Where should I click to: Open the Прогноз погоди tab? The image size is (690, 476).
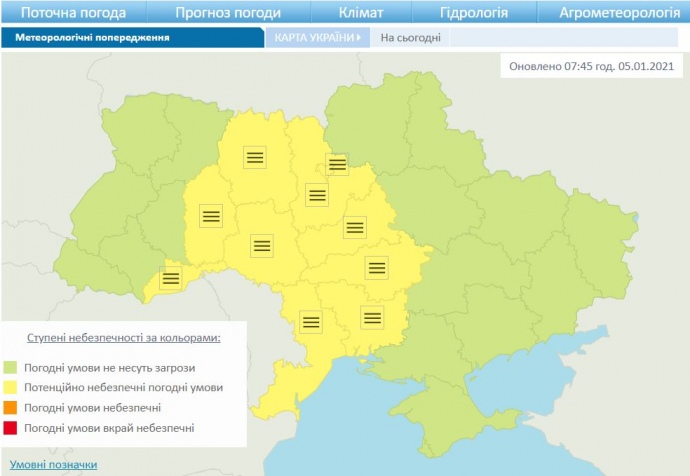pos(227,13)
